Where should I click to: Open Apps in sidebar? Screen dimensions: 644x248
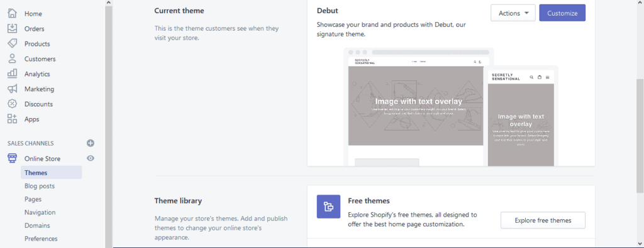click(32, 119)
